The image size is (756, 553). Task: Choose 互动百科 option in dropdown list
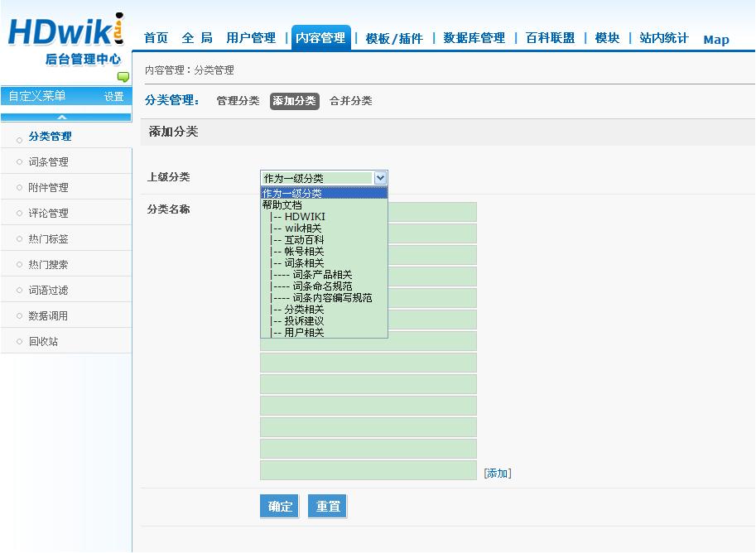click(324, 239)
